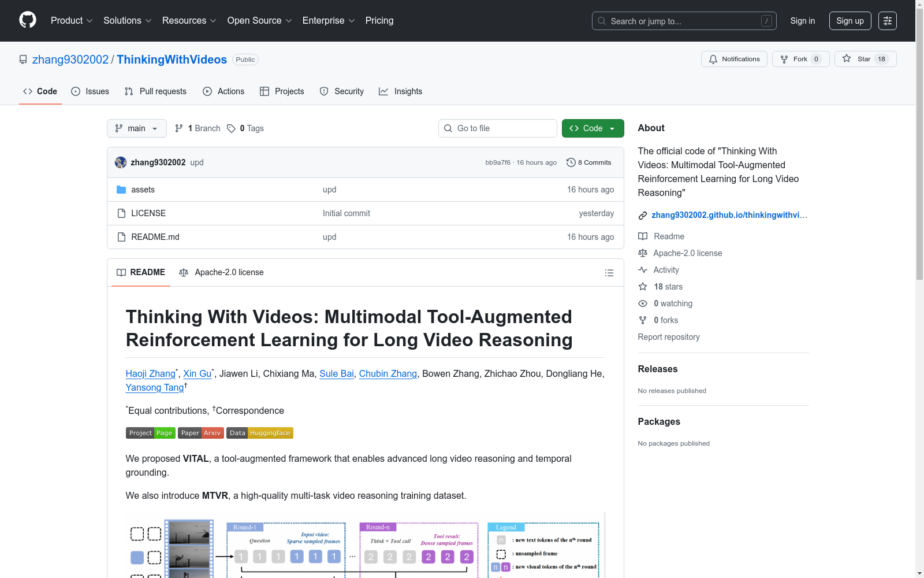This screenshot has height=578, width=924.
Task: Go to the Pricing page
Action: (379, 21)
